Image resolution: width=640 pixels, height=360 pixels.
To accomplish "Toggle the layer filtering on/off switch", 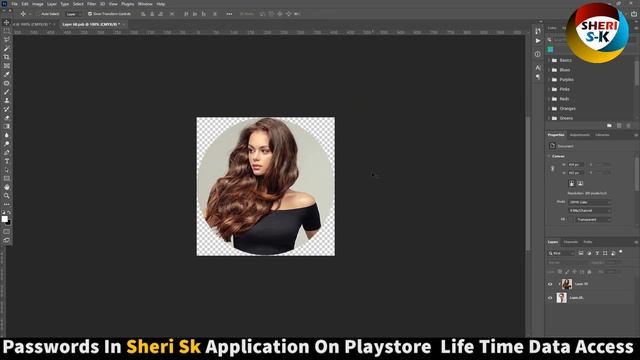I will (621, 252).
